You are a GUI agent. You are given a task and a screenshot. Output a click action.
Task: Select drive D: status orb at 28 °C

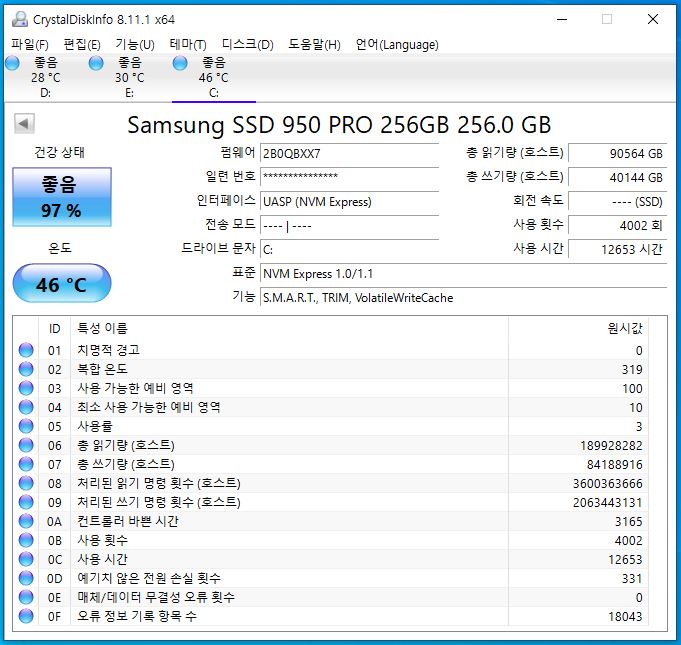click(12, 63)
